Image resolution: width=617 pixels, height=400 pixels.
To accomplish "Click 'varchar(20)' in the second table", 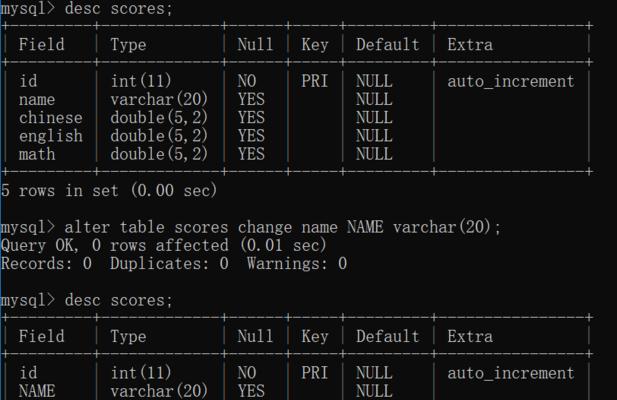I will tap(159, 391).
